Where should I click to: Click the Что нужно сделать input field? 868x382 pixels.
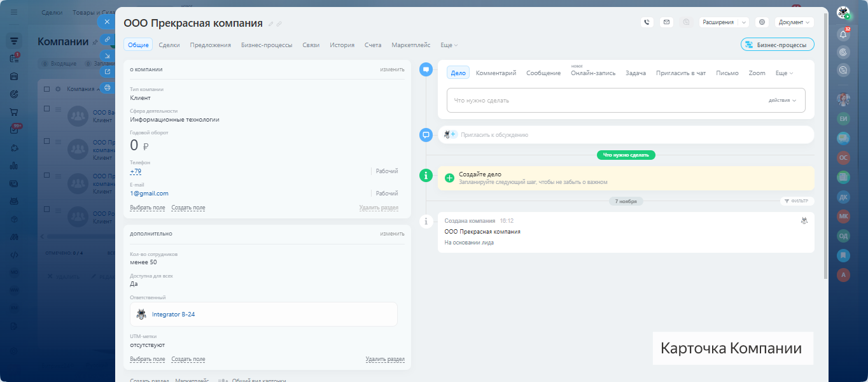(605, 101)
